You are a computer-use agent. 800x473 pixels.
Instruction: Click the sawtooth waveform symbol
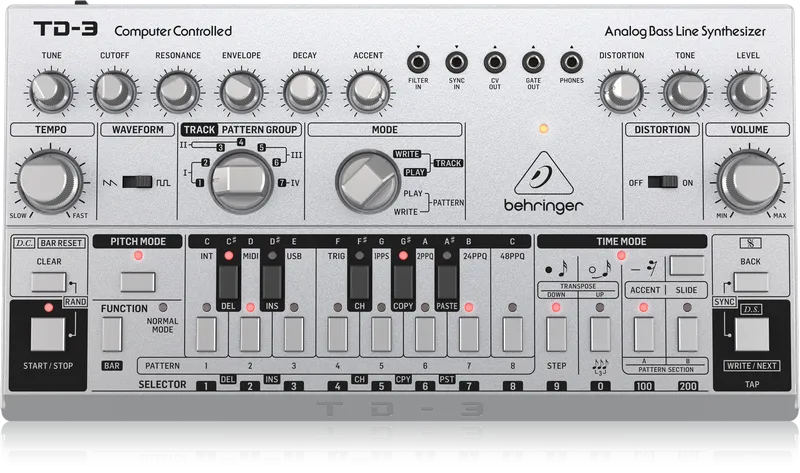(110, 182)
